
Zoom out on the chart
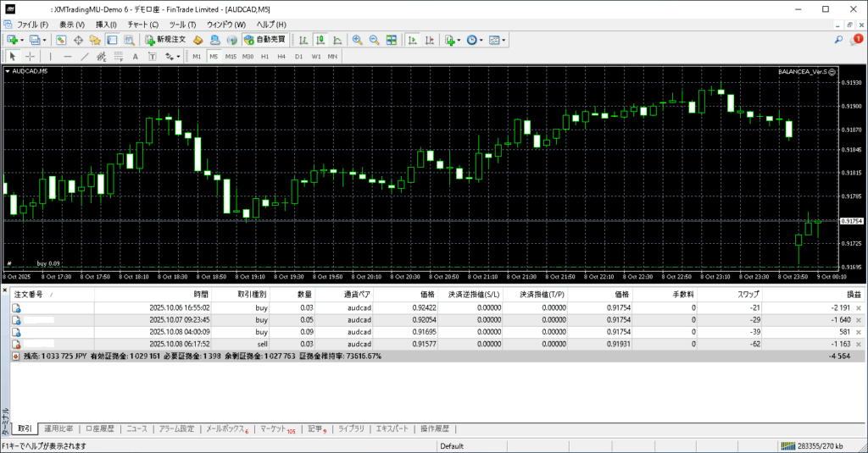[374, 40]
